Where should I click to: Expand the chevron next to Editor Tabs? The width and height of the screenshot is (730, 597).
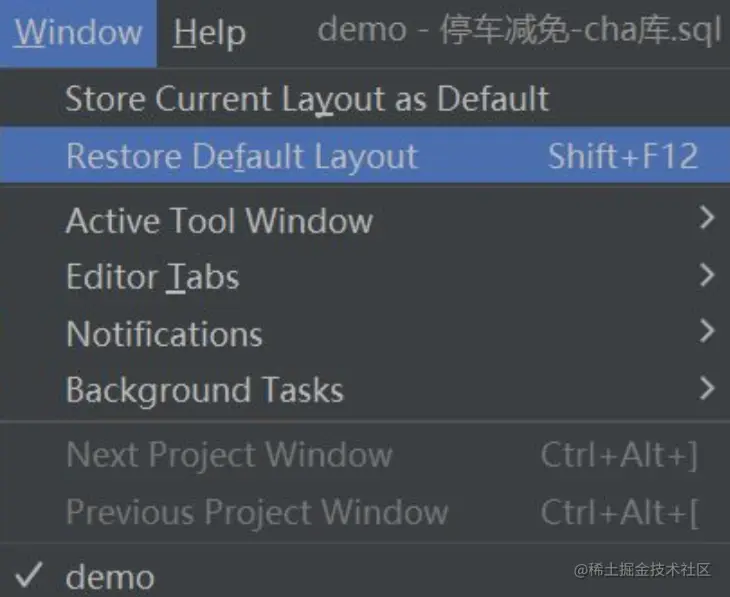pos(707,275)
